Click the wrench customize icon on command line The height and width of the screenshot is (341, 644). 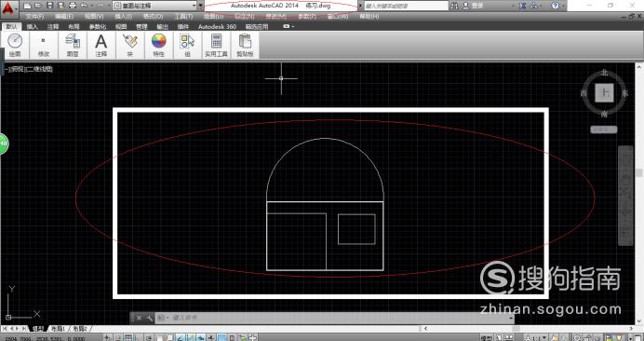pos(150,318)
